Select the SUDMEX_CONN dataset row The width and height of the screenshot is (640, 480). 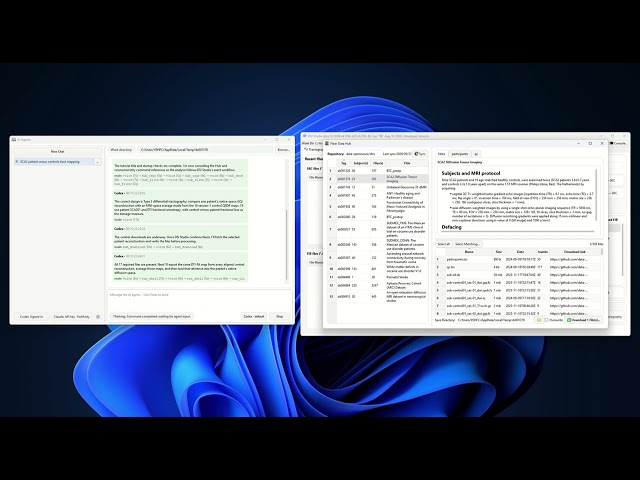(378, 244)
